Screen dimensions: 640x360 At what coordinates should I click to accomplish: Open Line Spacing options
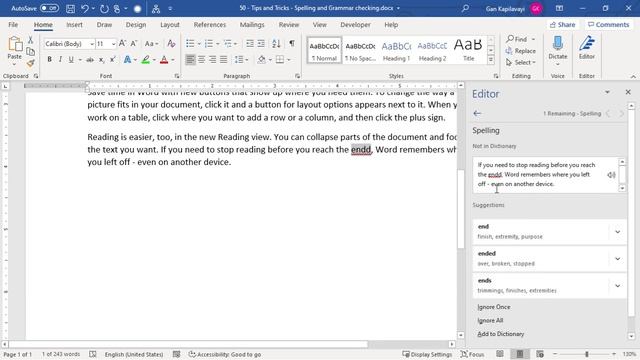pos(241,60)
